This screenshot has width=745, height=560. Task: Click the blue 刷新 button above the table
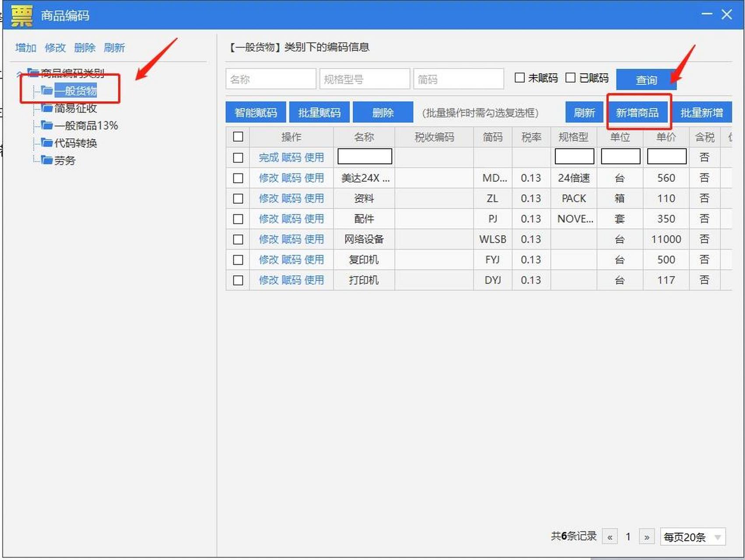point(584,112)
